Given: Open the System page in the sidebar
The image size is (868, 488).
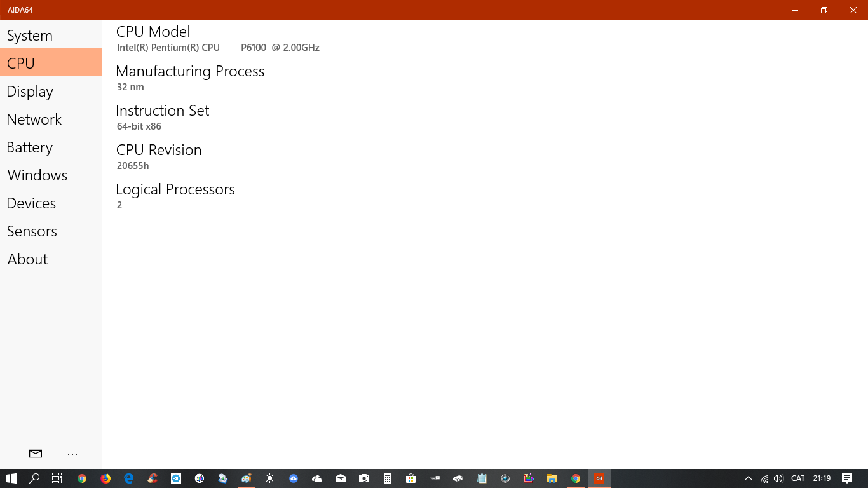Looking at the screenshot, I should coord(51,36).
